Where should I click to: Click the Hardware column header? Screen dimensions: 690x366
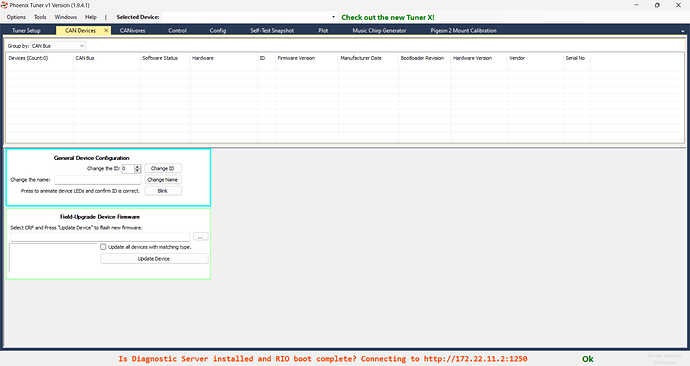click(x=224, y=58)
